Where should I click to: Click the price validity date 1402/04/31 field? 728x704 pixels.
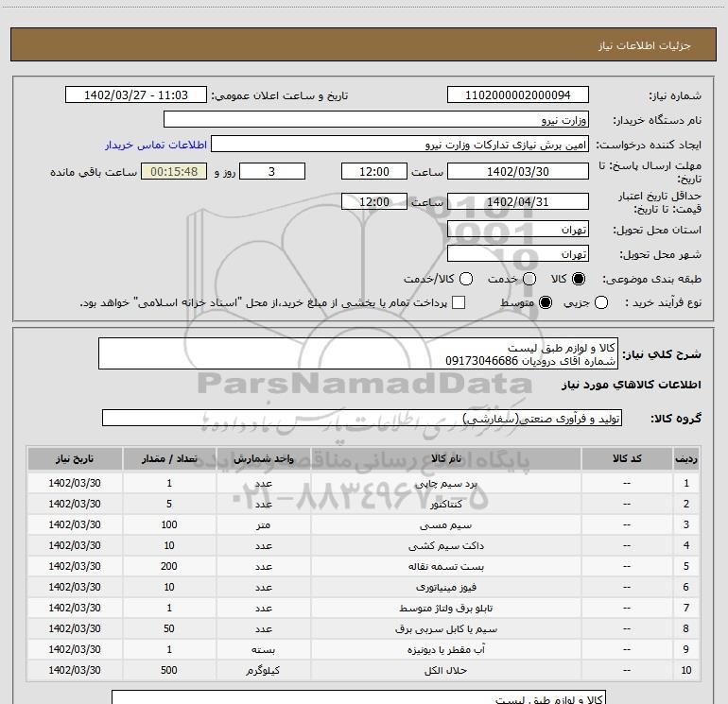tap(518, 201)
